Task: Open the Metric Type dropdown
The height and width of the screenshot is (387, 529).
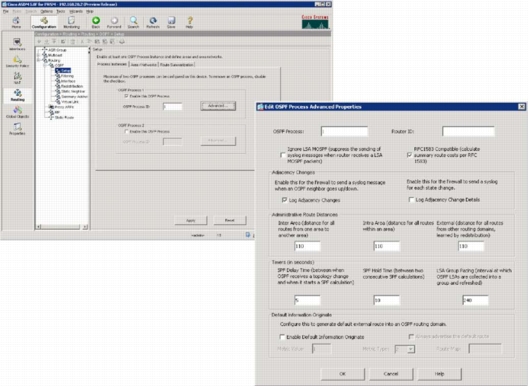Action: click(405, 349)
